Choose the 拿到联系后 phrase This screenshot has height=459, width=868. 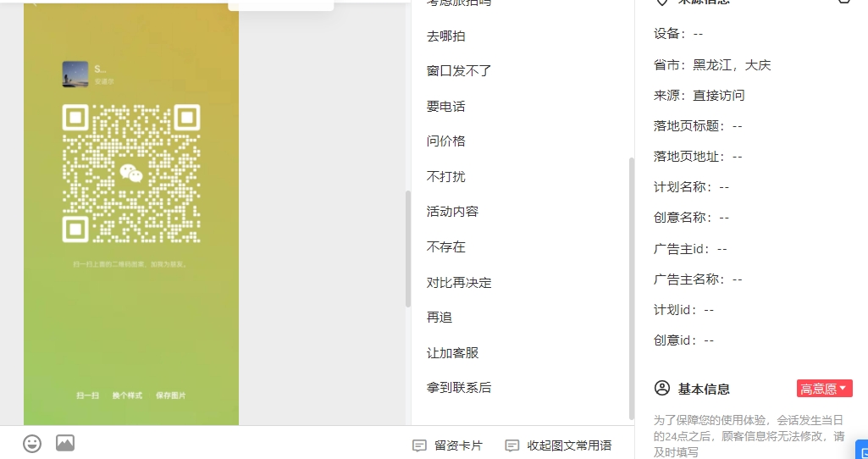pos(459,388)
